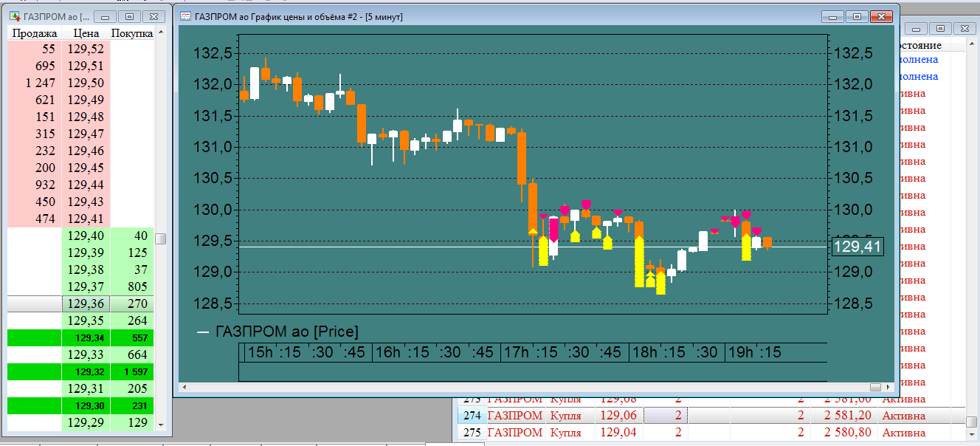
Task: Click the 129,06 price in orders table
Action: (x=618, y=416)
